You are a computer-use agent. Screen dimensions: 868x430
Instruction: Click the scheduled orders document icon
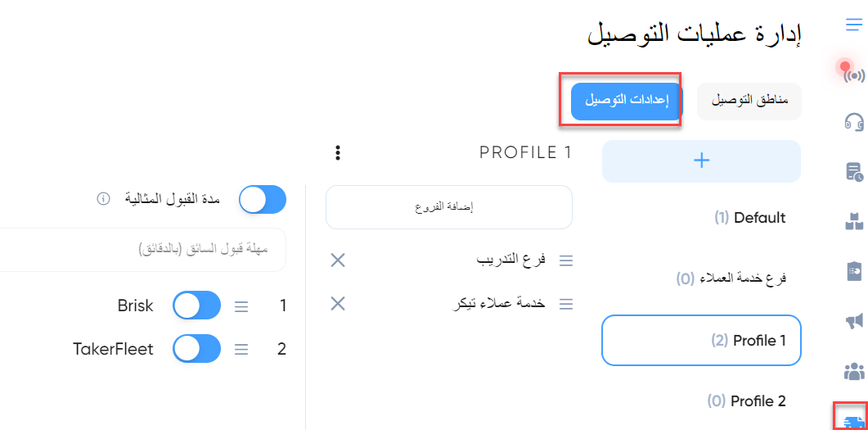[854, 172]
